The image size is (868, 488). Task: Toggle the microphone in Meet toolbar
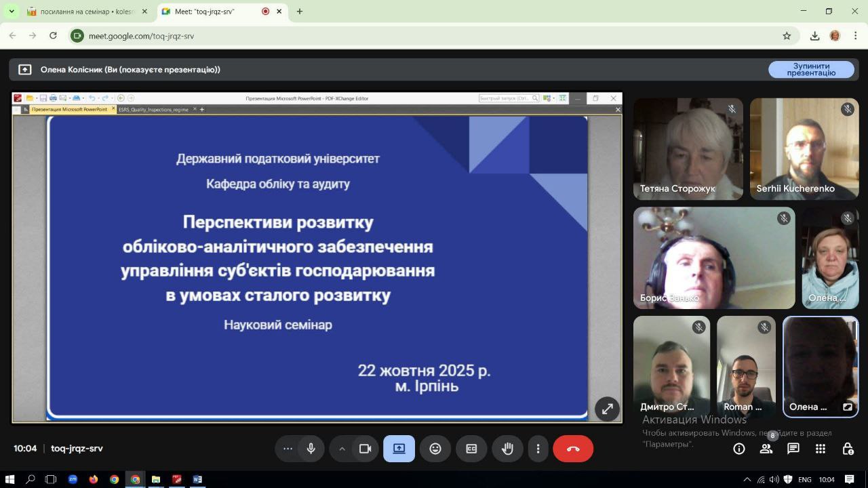tap(311, 449)
